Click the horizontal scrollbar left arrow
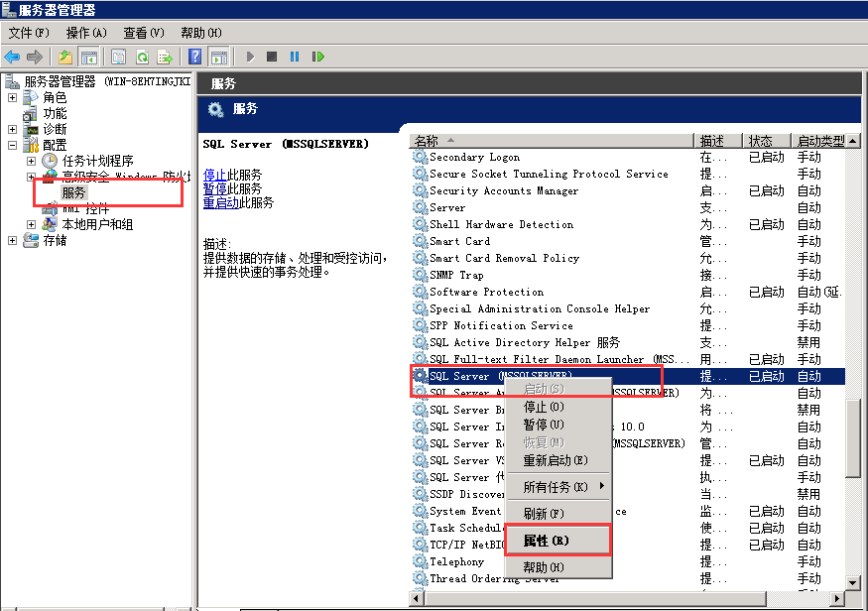This screenshot has width=868, height=611. coord(417,598)
